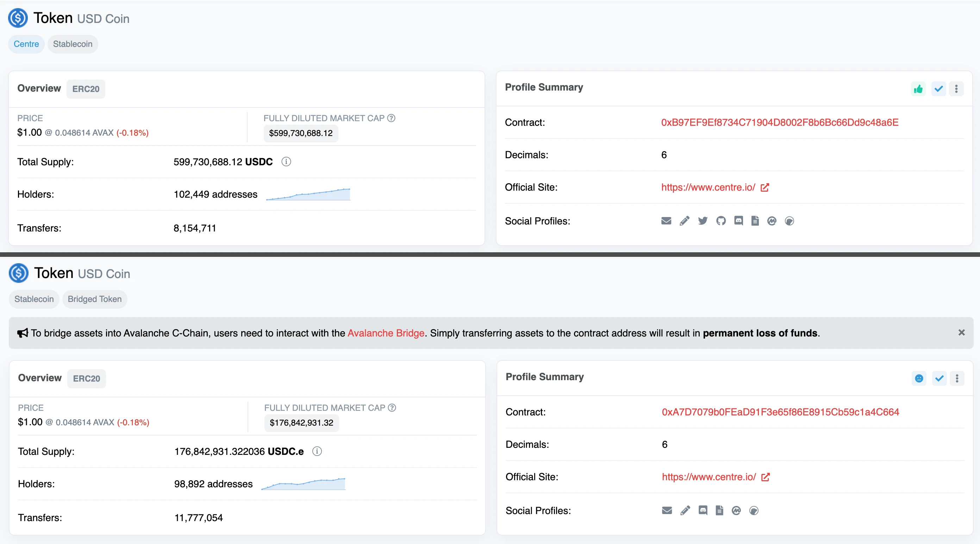Screen dimensions: 980x544
Task: Open contract address 0xB97EF9Ef8734 link
Action: pos(780,123)
